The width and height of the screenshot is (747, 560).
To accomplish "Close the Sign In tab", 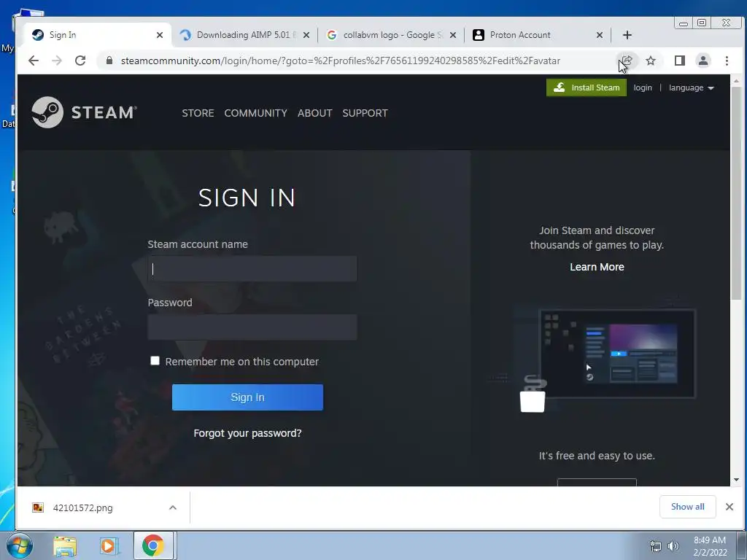I will click(160, 35).
